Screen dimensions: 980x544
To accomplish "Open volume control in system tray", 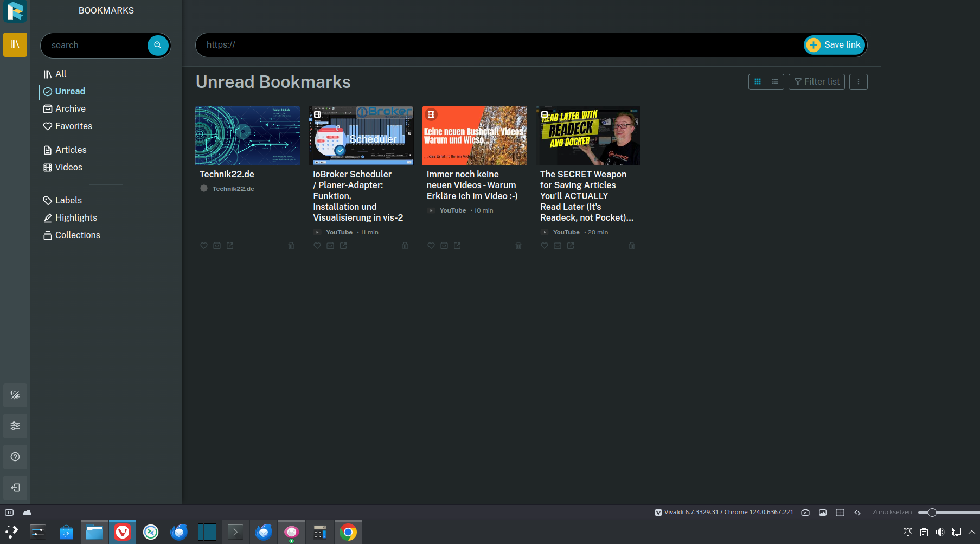I will tap(940, 532).
